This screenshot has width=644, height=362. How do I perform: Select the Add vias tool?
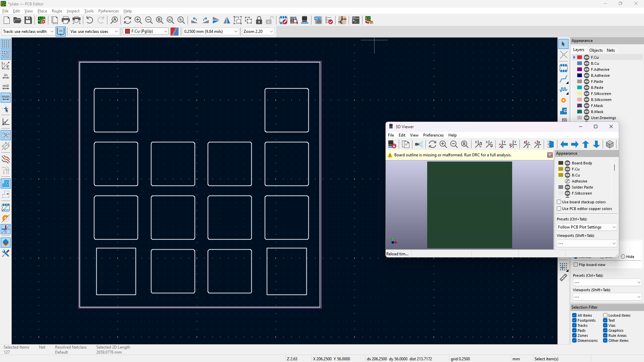[563, 100]
